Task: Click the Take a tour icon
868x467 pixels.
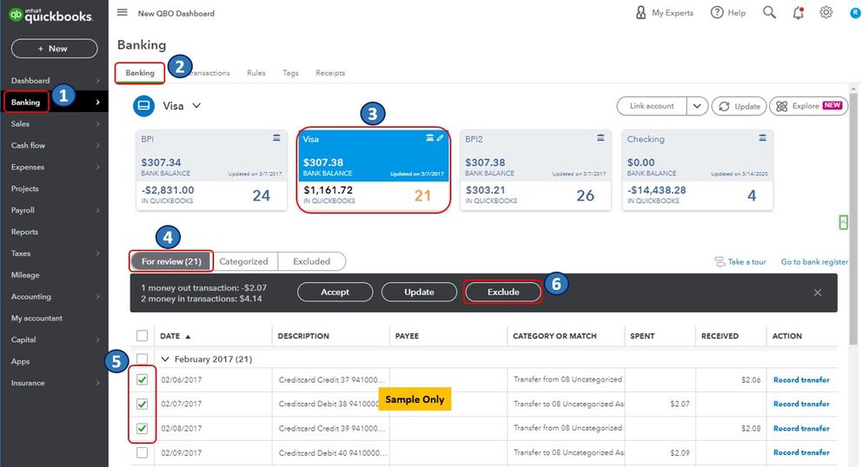Action: point(719,262)
